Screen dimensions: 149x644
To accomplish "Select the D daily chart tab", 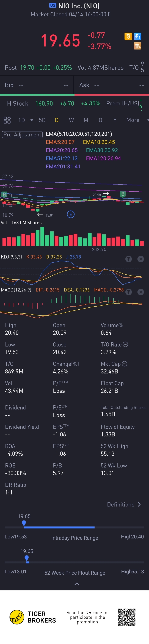I will pyautogui.click(x=57, y=120).
